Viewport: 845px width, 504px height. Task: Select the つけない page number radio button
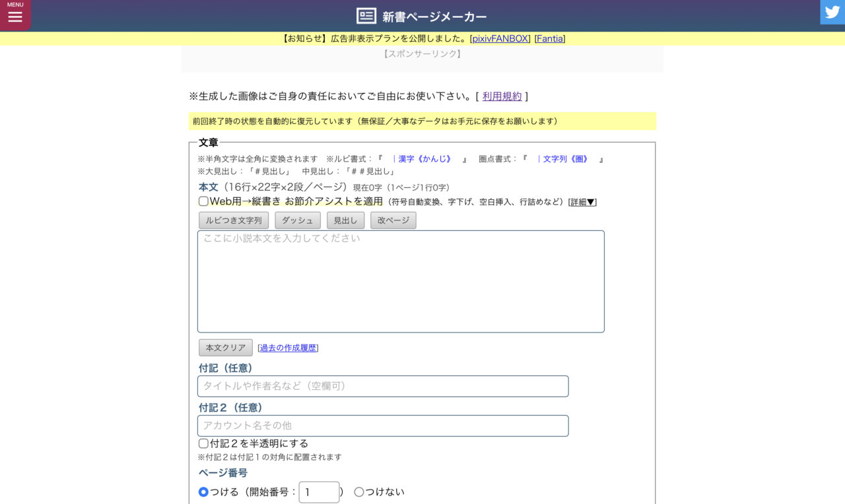coord(358,491)
